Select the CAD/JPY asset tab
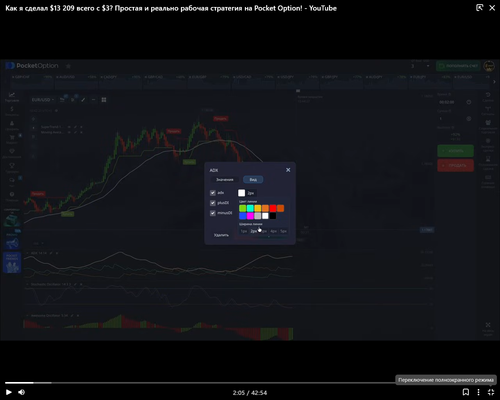The height and width of the screenshot is (400, 500). 121,81
